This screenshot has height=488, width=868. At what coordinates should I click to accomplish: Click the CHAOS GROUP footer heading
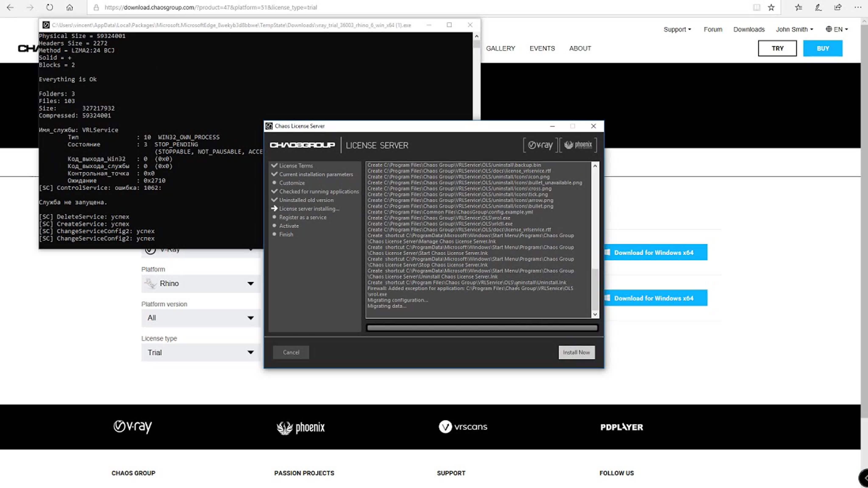[134, 473]
